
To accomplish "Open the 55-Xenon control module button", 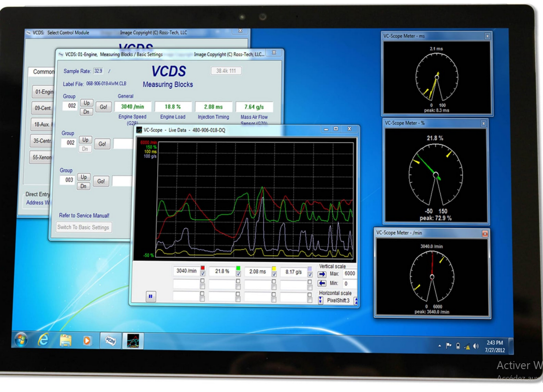I will click(41, 157).
